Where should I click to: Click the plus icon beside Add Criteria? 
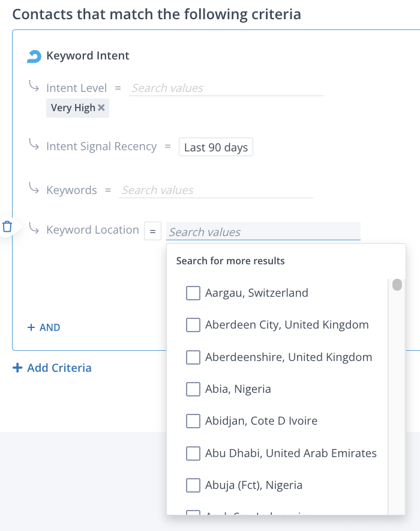(x=17, y=368)
